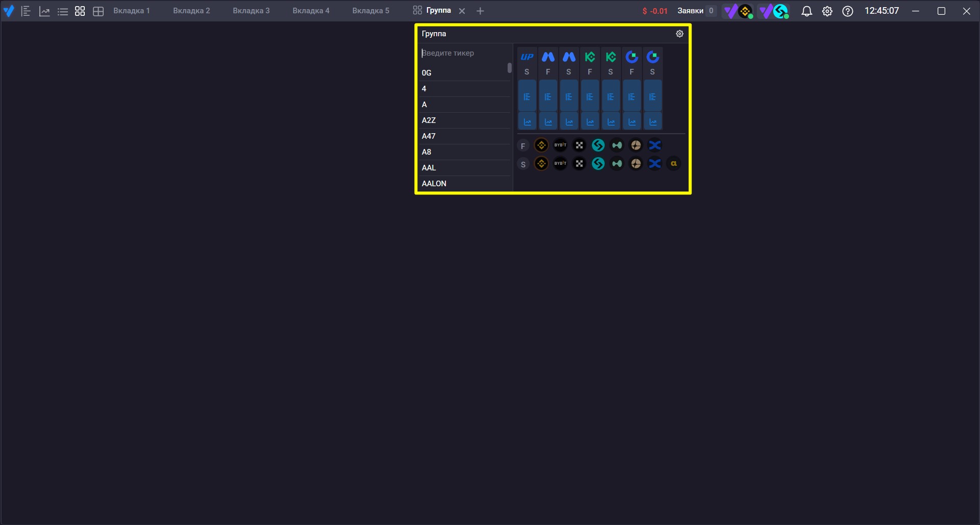The height and width of the screenshot is (525, 980).
Task: Add a new tab with the plus button
Action: [x=480, y=11]
